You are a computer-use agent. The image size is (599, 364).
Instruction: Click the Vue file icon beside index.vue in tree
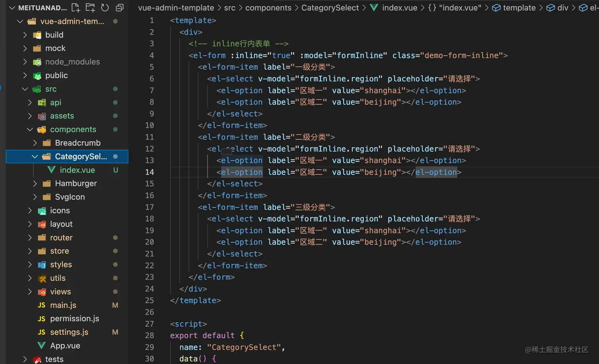point(51,170)
